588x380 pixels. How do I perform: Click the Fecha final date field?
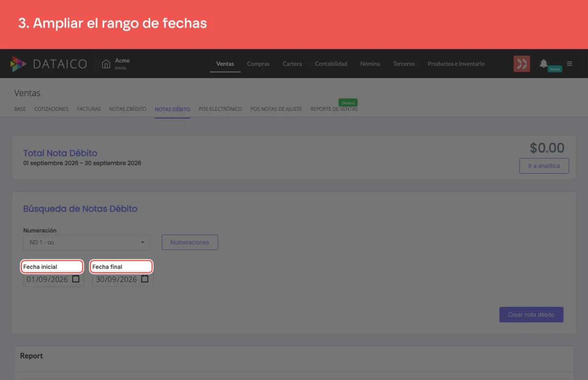[x=123, y=279]
